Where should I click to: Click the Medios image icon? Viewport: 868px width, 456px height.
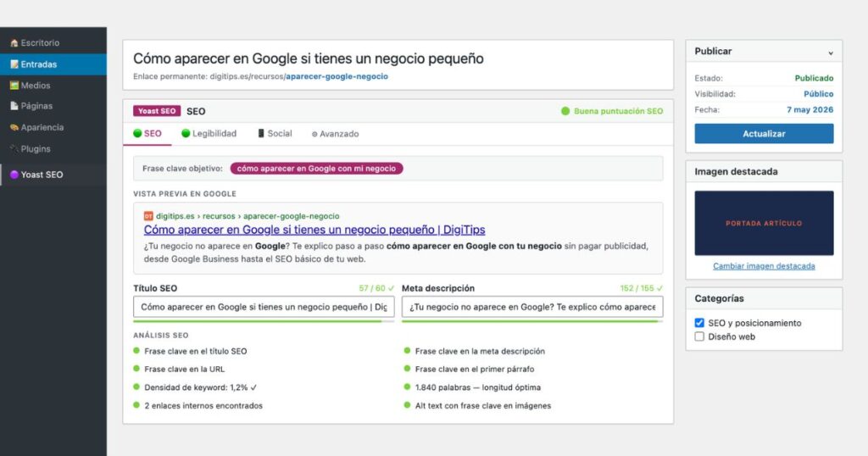tap(14, 86)
